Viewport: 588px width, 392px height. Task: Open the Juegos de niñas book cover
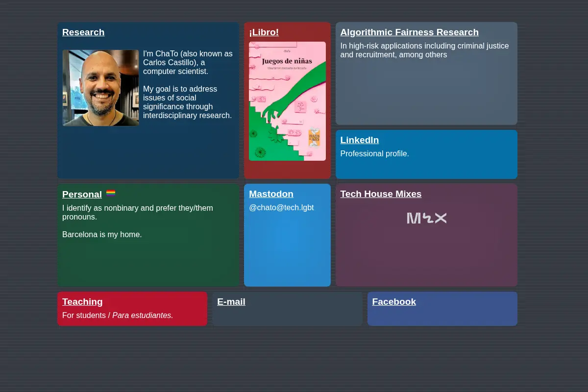pos(287,101)
